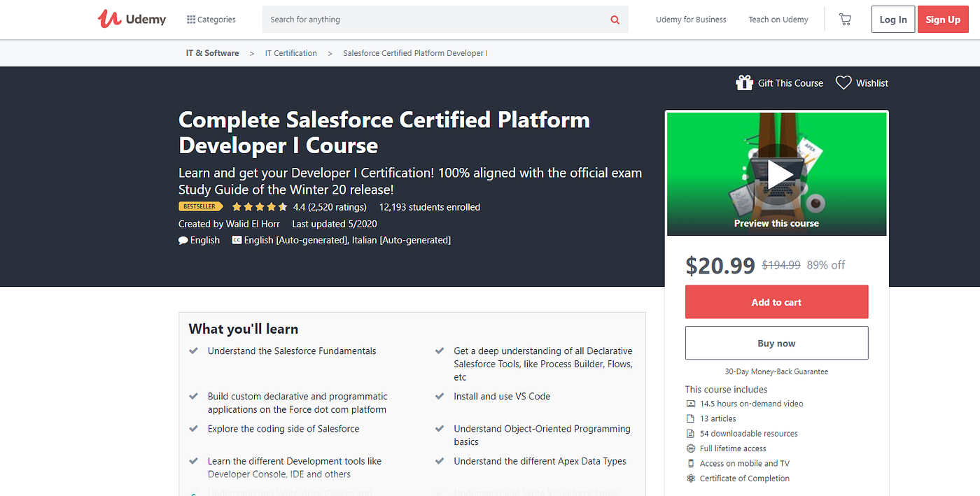
Task: Click the $194.99 struck-through price
Action: click(x=781, y=265)
